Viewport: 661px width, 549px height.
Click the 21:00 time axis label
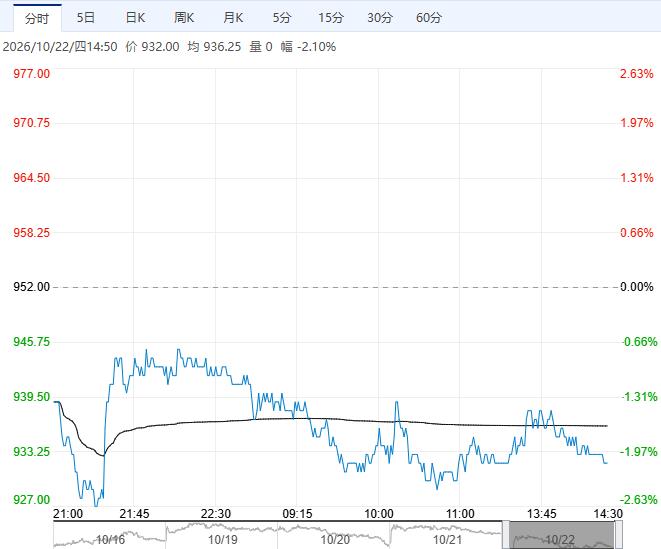[x=68, y=514]
